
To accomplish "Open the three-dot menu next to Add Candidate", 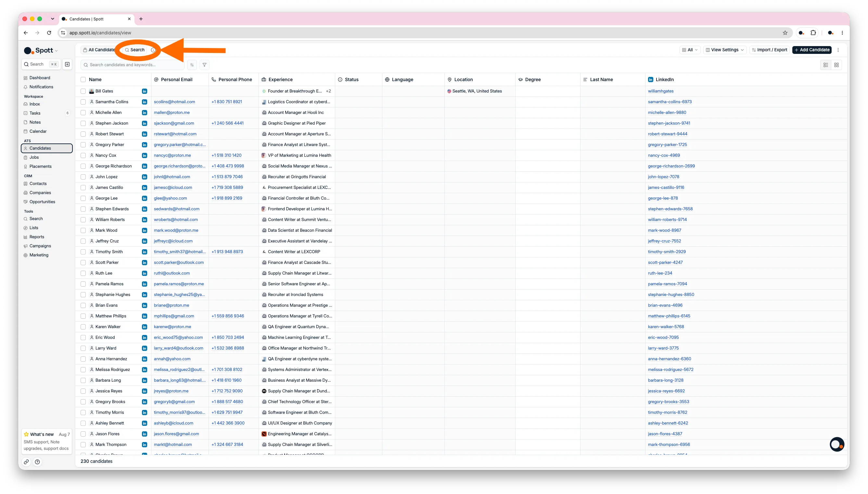I will coord(838,50).
